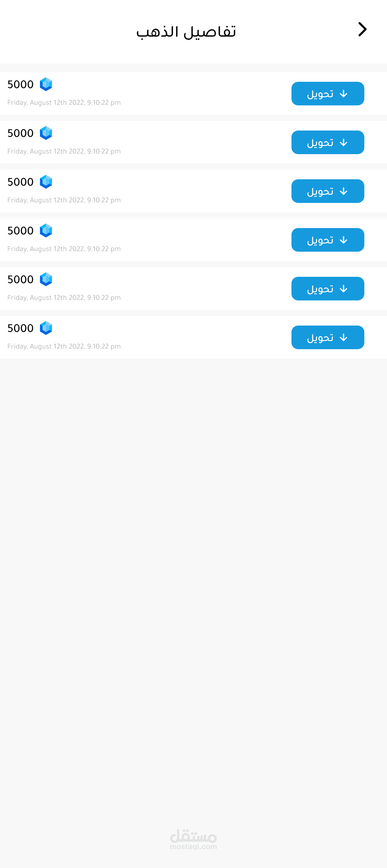Tap the blue gem icon in third row
This screenshot has height=868, width=387.
click(x=46, y=182)
